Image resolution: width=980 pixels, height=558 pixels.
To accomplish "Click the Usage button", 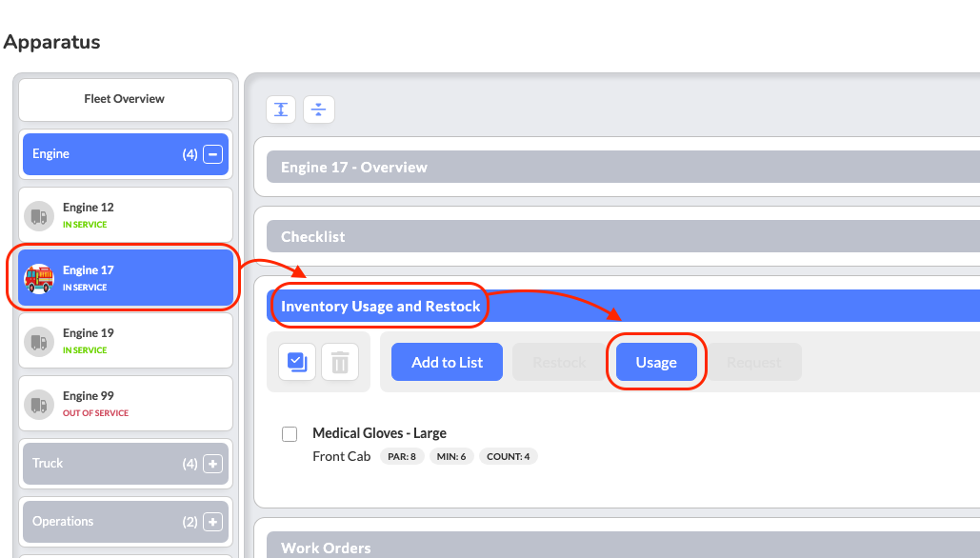I will point(656,362).
